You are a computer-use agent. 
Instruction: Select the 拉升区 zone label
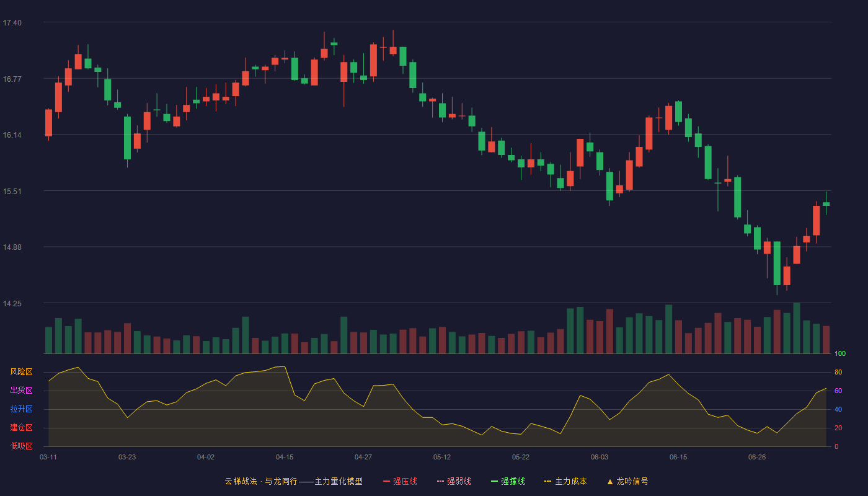pyautogui.click(x=21, y=409)
